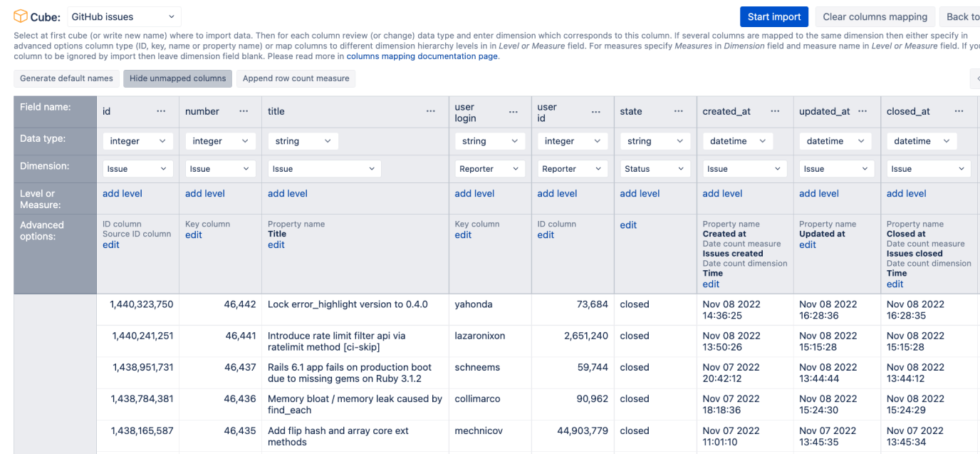Open the options ellipsis for the title column
980x454 pixels.
[x=431, y=111]
